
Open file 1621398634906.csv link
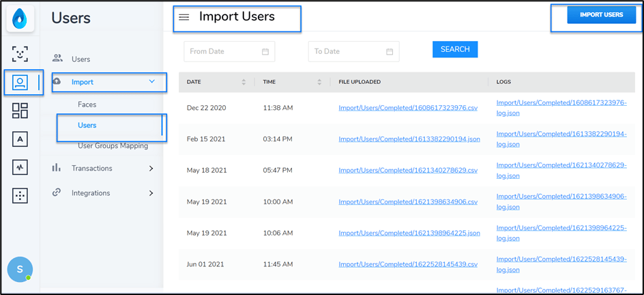click(408, 201)
